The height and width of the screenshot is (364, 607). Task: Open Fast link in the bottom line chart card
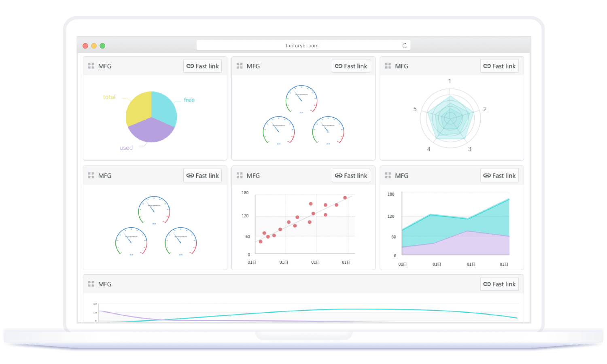pyautogui.click(x=499, y=284)
